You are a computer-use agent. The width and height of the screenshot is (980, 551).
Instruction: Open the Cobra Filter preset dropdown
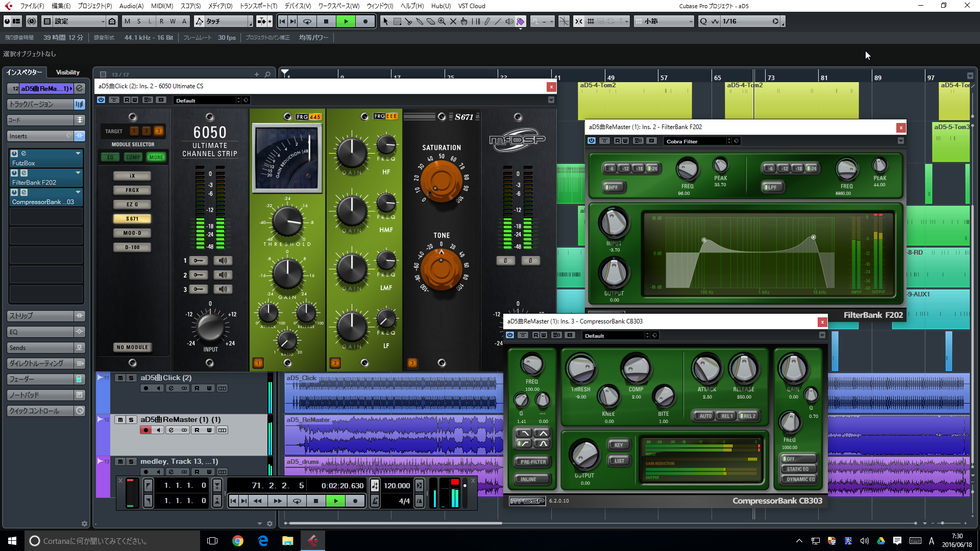pos(697,141)
